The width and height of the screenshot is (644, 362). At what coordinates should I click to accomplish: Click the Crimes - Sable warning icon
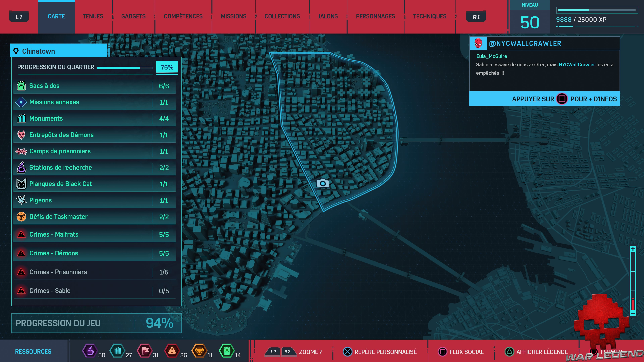[21, 291]
